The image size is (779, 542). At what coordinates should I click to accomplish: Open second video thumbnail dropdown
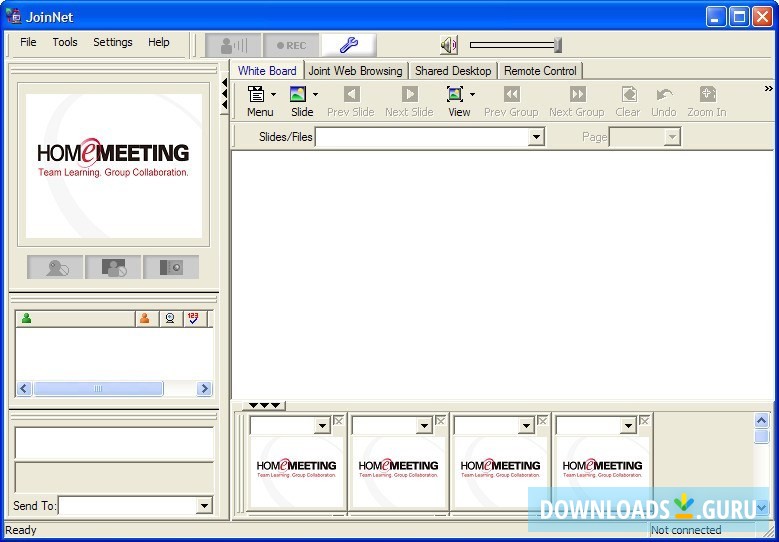[x=424, y=426]
